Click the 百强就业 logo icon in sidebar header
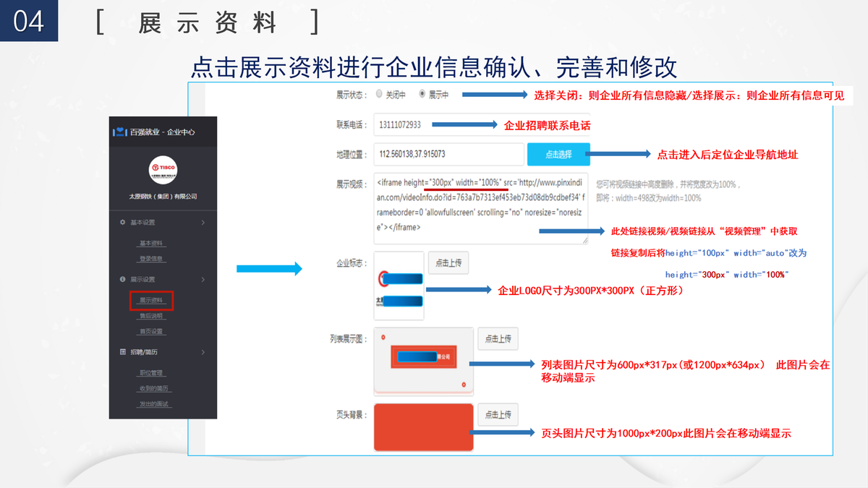This screenshot has width=868, height=488. [x=119, y=132]
